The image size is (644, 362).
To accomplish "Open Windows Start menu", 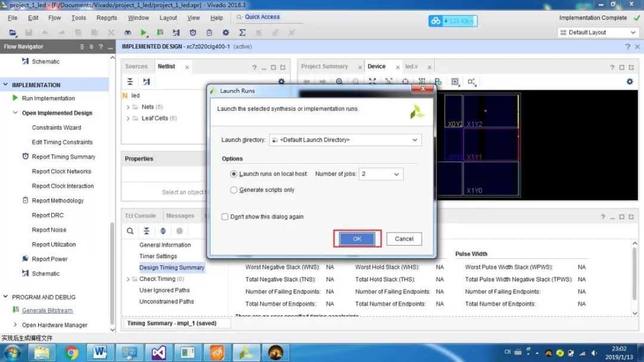I will point(13,352).
